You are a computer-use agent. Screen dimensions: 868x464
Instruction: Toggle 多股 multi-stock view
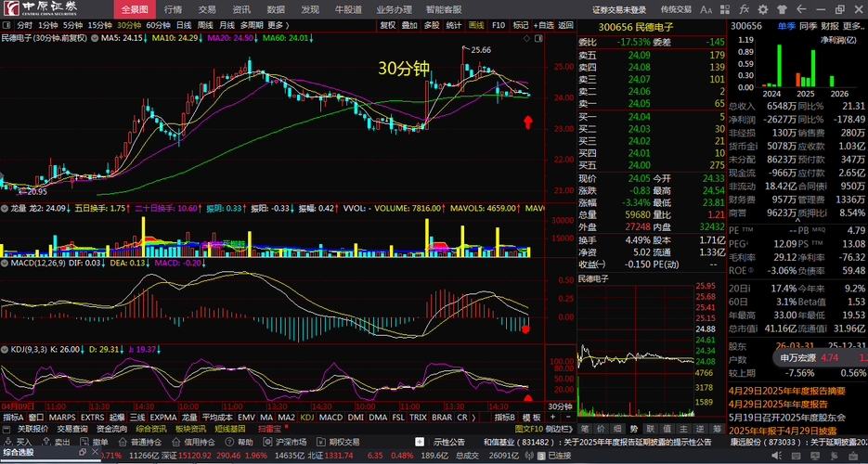(x=432, y=25)
